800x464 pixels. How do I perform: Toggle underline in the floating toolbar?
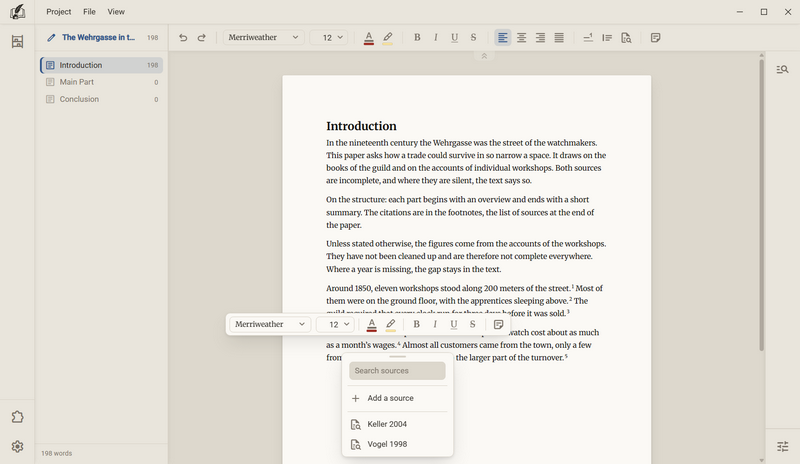[x=454, y=324]
